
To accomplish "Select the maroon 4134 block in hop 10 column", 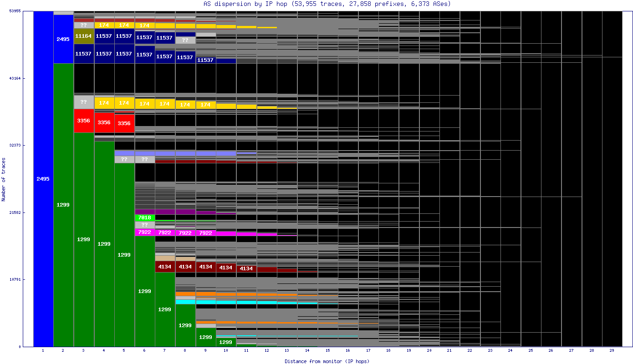I will (x=226, y=268).
